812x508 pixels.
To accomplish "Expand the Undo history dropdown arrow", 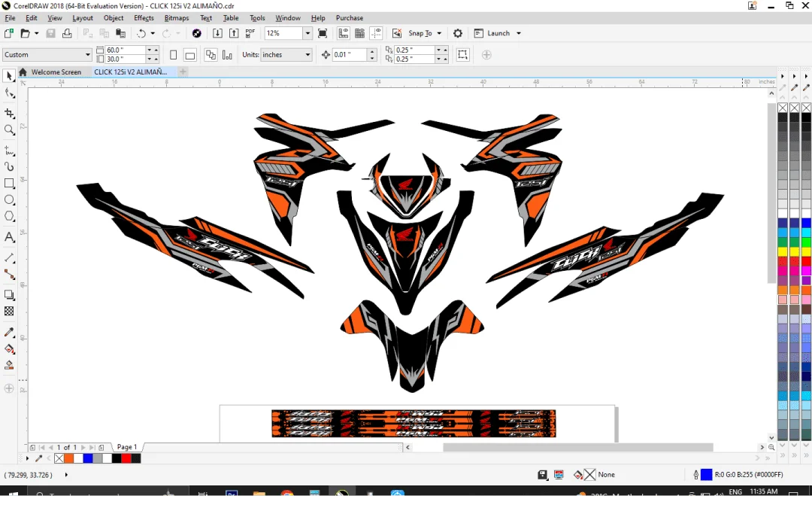I will (x=153, y=33).
